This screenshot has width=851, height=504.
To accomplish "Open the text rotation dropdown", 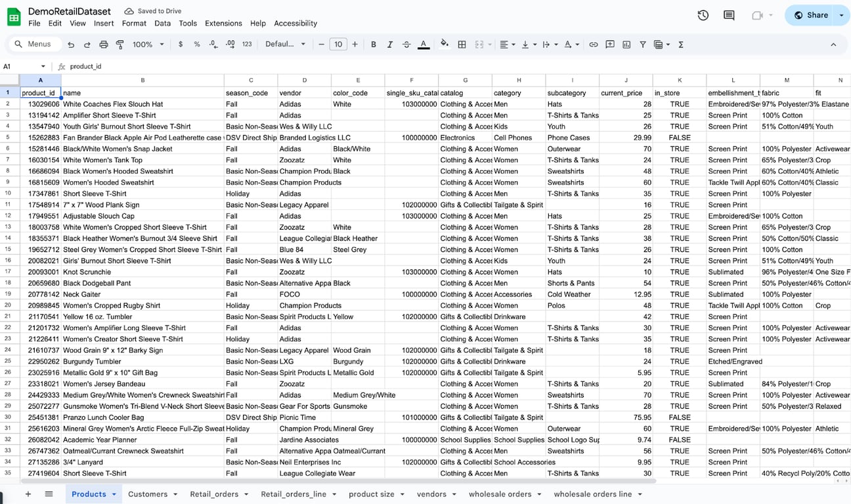I will coord(571,45).
